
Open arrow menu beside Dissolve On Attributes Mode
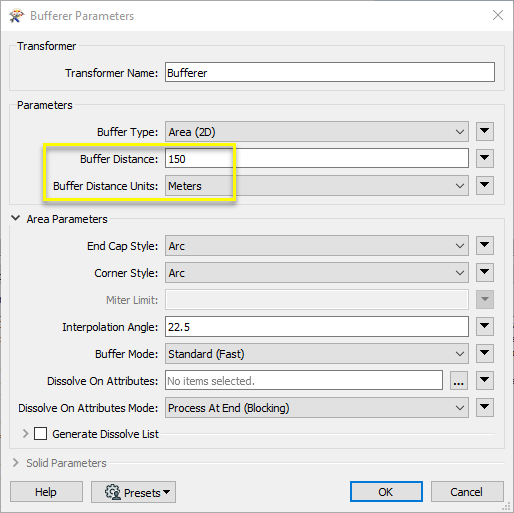pyautogui.click(x=485, y=407)
